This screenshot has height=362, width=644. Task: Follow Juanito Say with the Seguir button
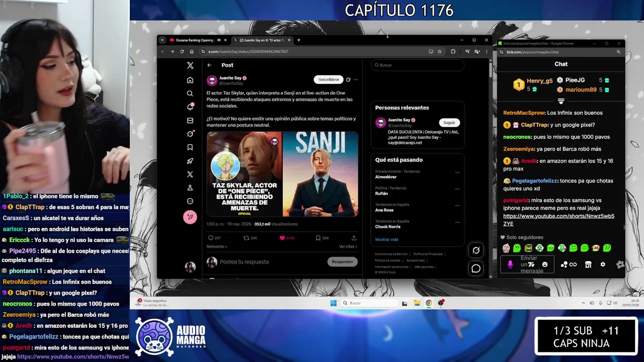449,123
